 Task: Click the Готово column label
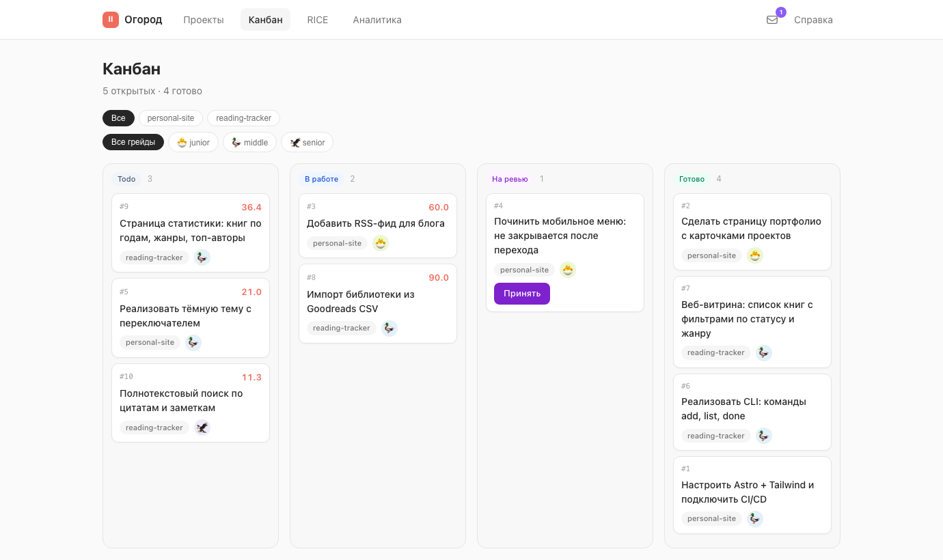pos(692,179)
